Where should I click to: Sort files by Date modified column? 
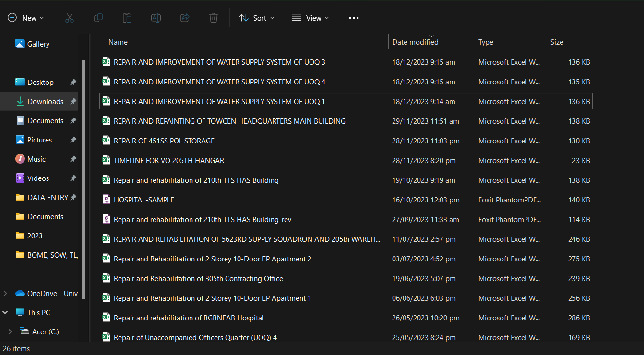click(415, 42)
